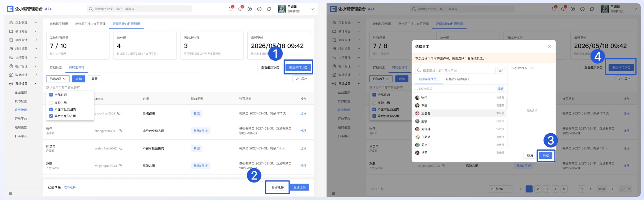Open the 王翊菲 account dropdown in the left screenshot
644x200 pixels.
point(312,9)
